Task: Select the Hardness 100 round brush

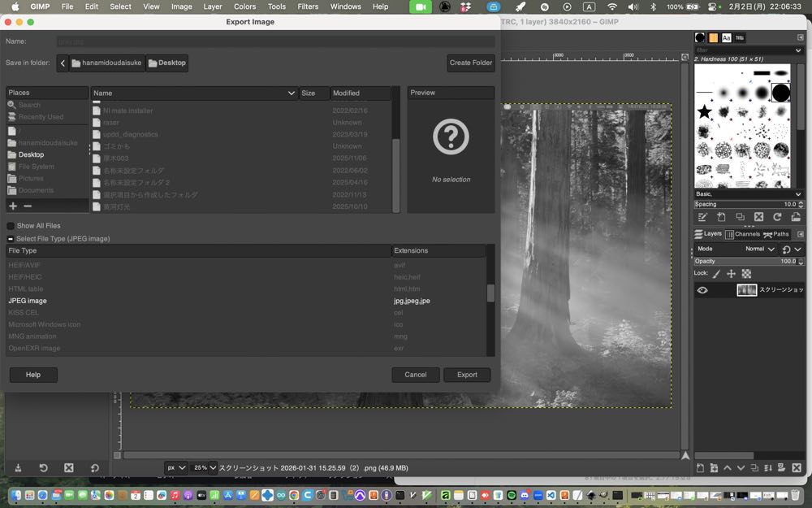Action: coord(781,93)
